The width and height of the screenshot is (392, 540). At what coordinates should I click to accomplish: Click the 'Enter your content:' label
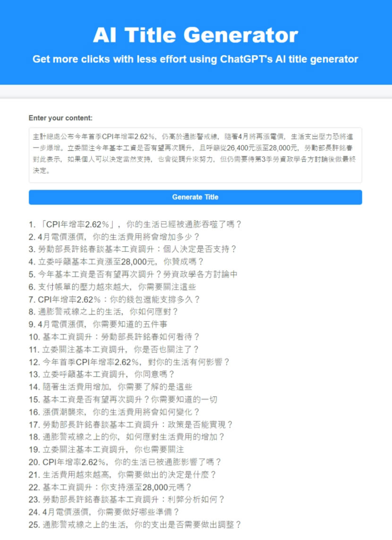pyautogui.click(x=60, y=118)
